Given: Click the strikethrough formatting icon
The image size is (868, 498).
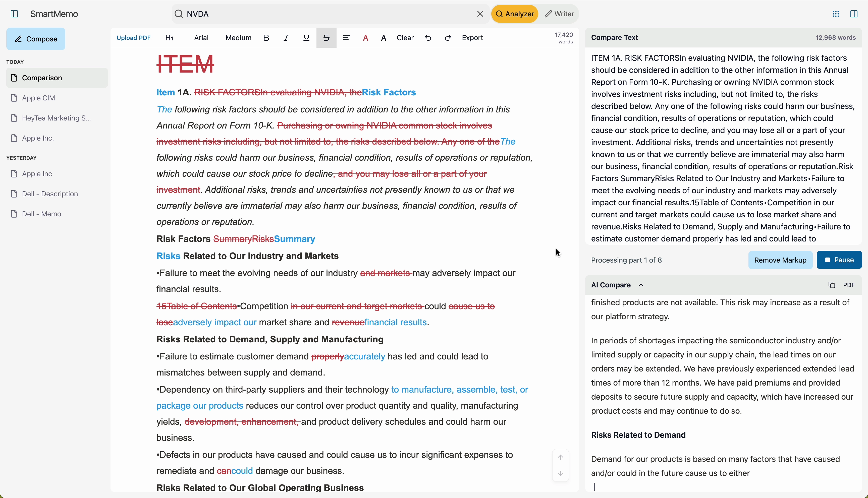Looking at the screenshot, I should [x=326, y=38].
